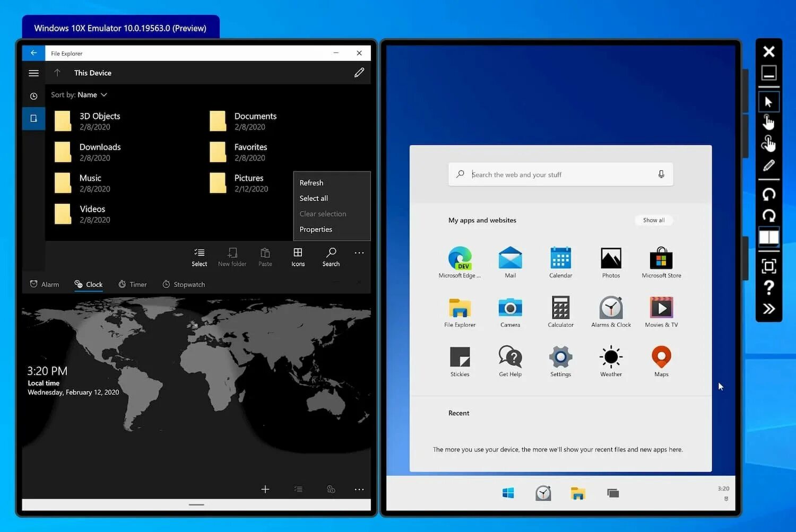
Task: Click the Search button in File Explorer
Action: 331,257
